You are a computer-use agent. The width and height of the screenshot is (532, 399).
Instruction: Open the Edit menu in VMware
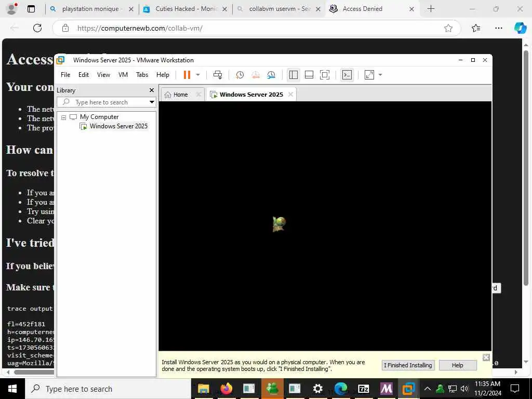[84, 75]
